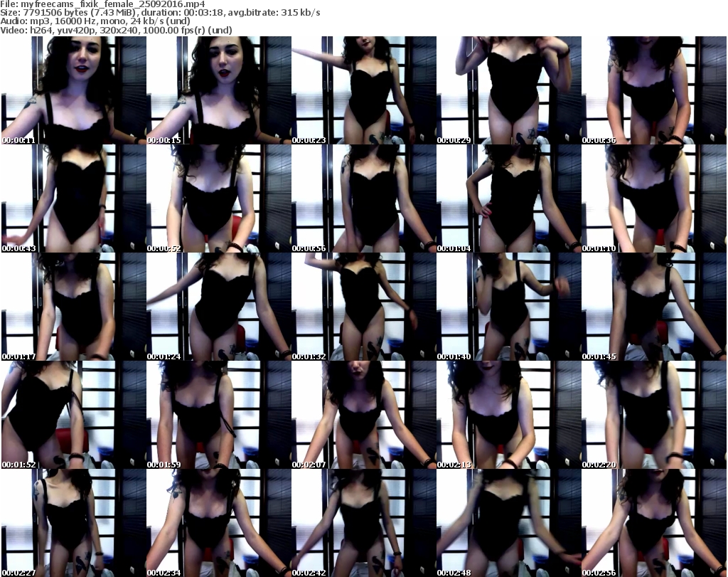Pick the preview frame at 00:01:40
The image size is (728, 577).
tap(509, 307)
